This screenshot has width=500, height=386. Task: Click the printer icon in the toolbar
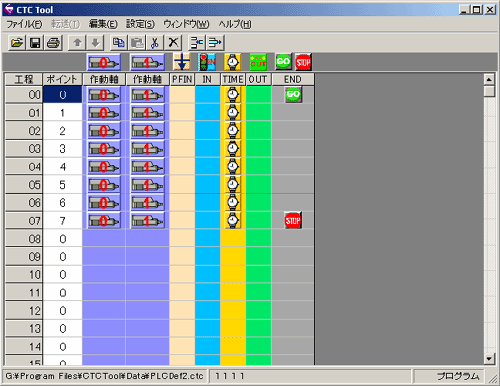coord(53,43)
